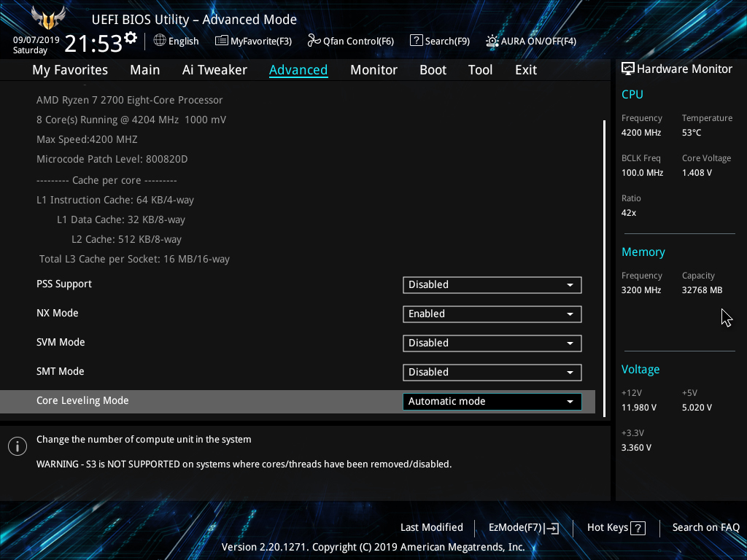Click the +12V value 11.980 V

point(638,408)
